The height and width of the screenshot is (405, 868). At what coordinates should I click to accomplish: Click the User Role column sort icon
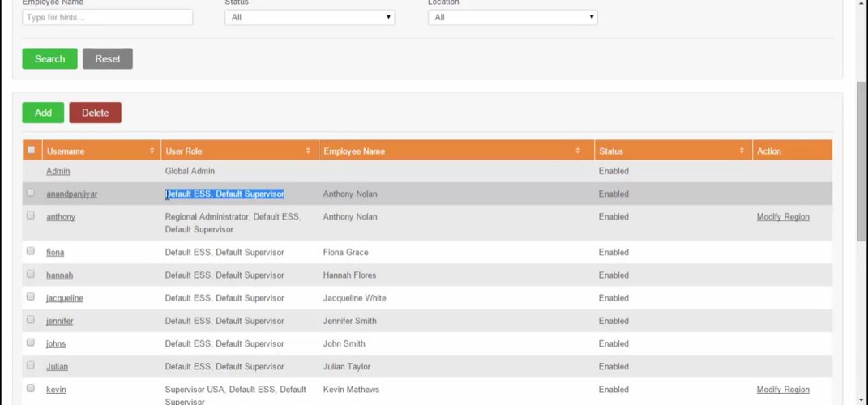[x=308, y=151]
